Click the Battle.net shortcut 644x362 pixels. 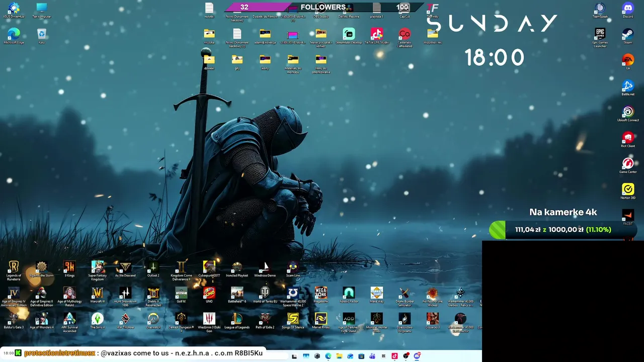628,88
